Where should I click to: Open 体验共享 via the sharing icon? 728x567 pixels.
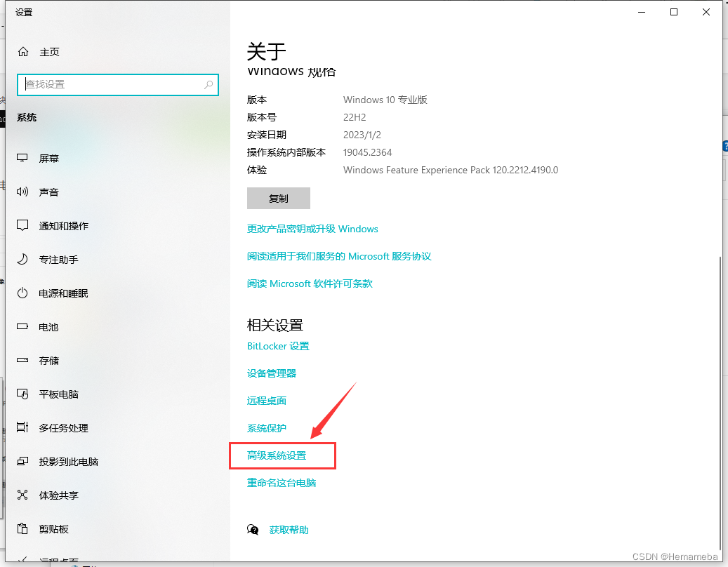(x=23, y=495)
